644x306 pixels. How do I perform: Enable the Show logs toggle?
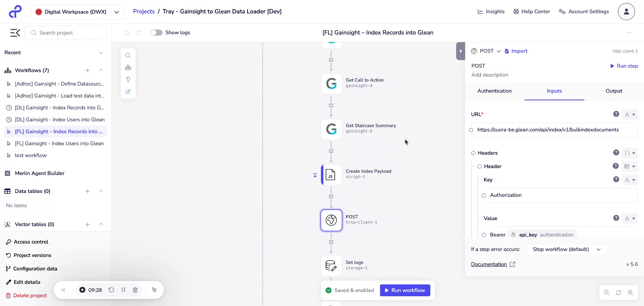pos(156,33)
